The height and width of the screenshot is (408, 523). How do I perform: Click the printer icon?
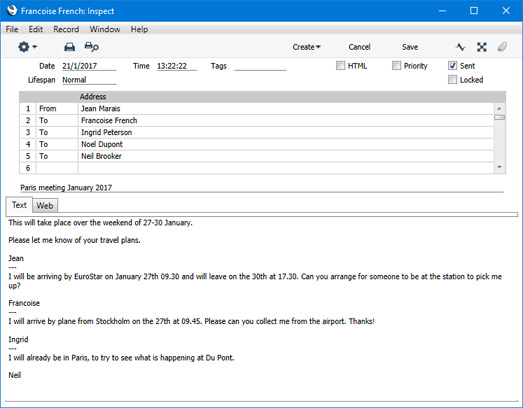click(69, 47)
